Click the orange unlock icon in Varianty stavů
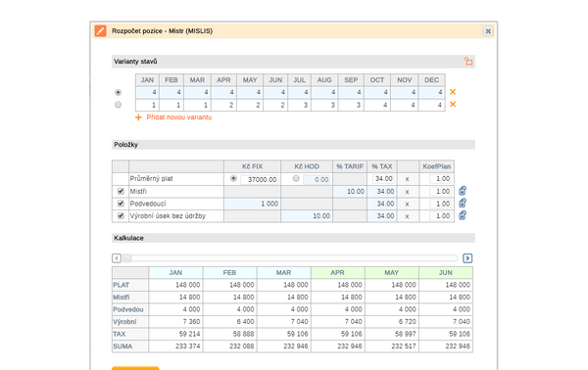 pyautogui.click(x=467, y=61)
